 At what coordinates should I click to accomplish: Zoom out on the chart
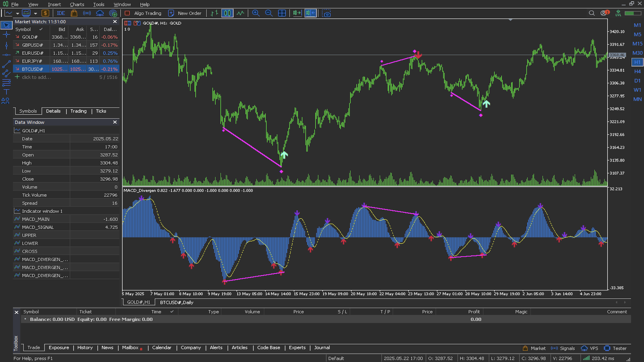pos(269,13)
